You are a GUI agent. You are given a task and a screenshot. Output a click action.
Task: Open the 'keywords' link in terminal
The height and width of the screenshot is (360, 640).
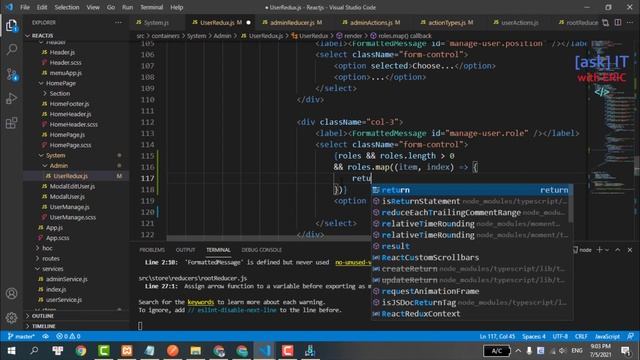pyautogui.click(x=200, y=302)
